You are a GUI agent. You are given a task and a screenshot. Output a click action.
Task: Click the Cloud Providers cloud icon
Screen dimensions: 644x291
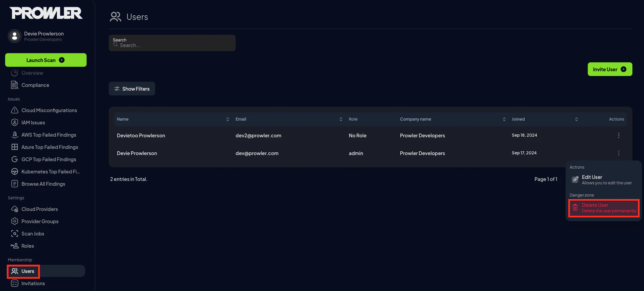[15, 209]
